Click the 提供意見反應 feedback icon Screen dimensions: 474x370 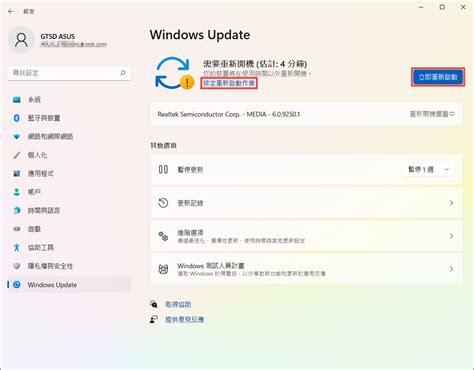click(154, 319)
